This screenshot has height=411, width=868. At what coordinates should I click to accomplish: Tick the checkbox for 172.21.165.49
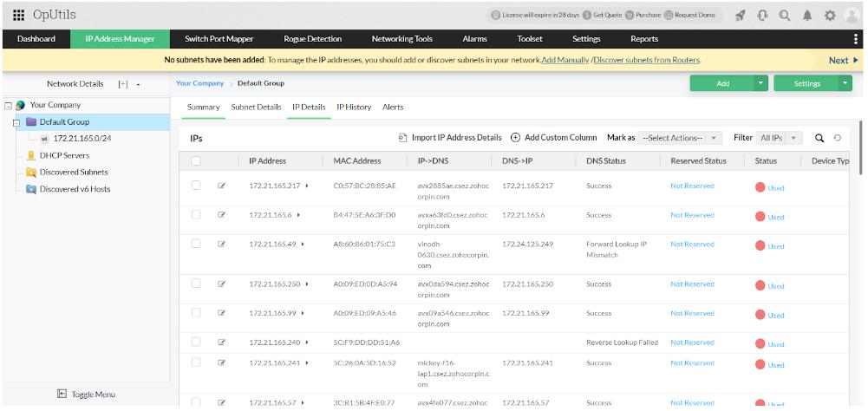pyautogui.click(x=196, y=243)
